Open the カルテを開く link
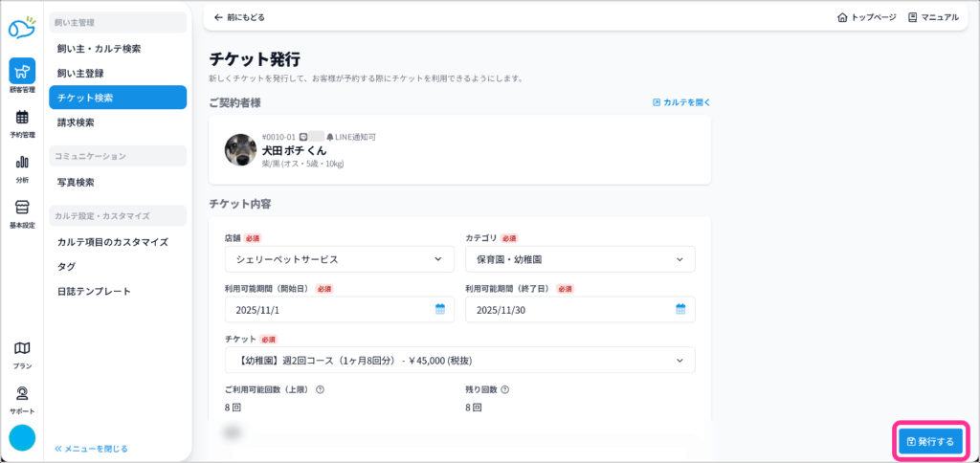980x463 pixels. pyautogui.click(x=681, y=101)
